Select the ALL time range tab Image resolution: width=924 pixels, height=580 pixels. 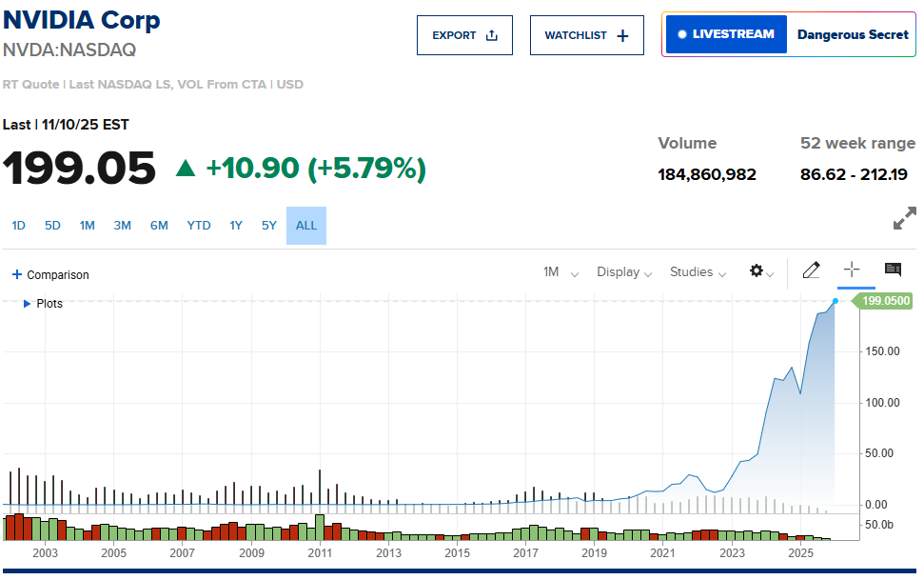coord(306,226)
